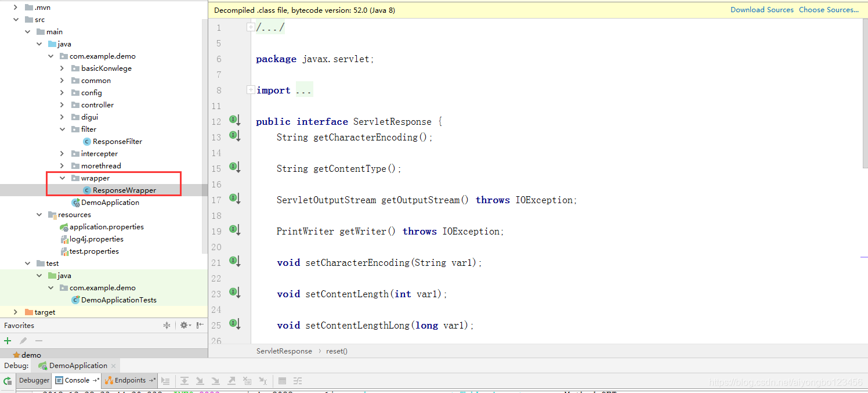Select the demo favorites item
This screenshot has width=868, height=393.
tap(27, 355)
